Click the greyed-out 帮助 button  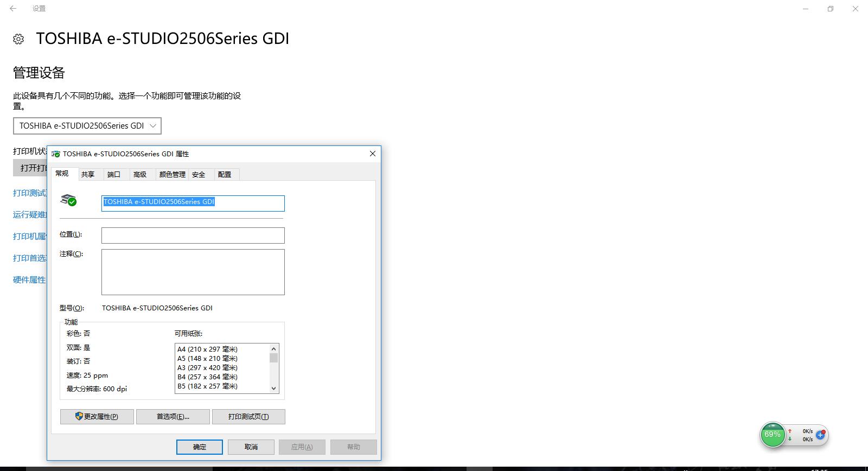coord(354,447)
